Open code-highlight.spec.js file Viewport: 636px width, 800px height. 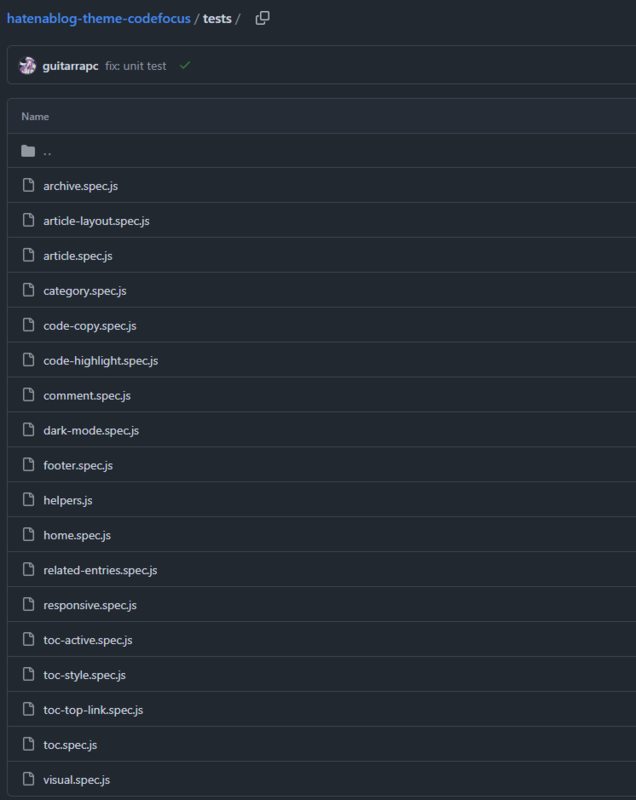(x=101, y=361)
